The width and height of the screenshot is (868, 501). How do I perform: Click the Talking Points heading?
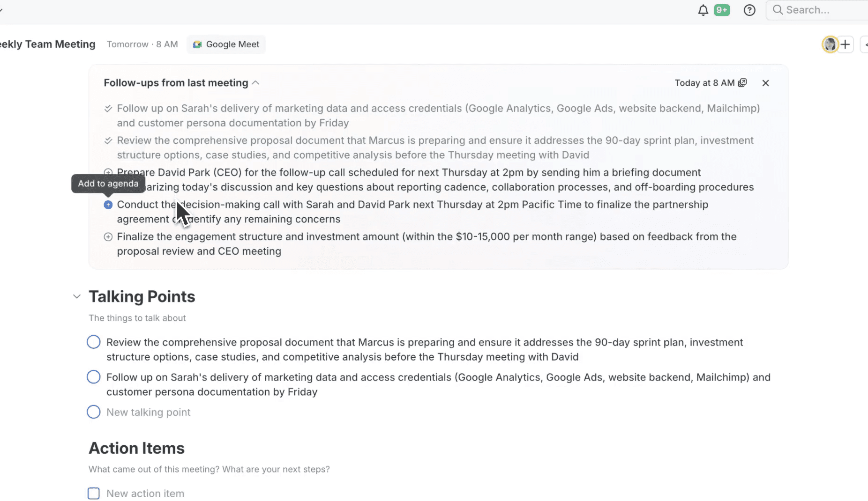click(x=142, y=296)
